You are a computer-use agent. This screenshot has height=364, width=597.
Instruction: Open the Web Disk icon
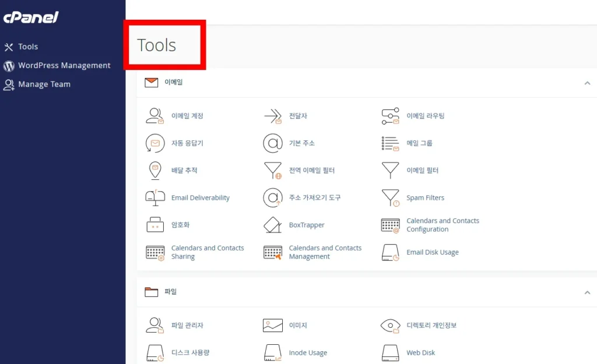[x=390, y=352]
